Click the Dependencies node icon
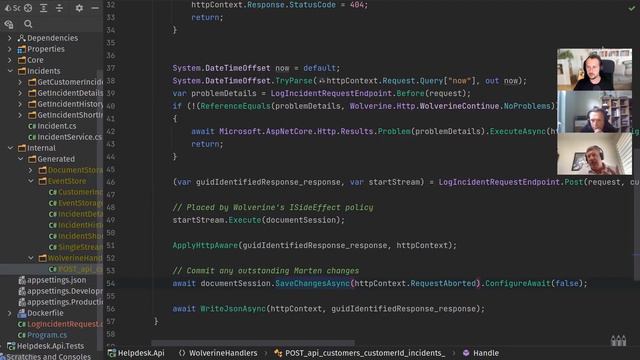This screenshot has width=640, height=360. [22, 38]
